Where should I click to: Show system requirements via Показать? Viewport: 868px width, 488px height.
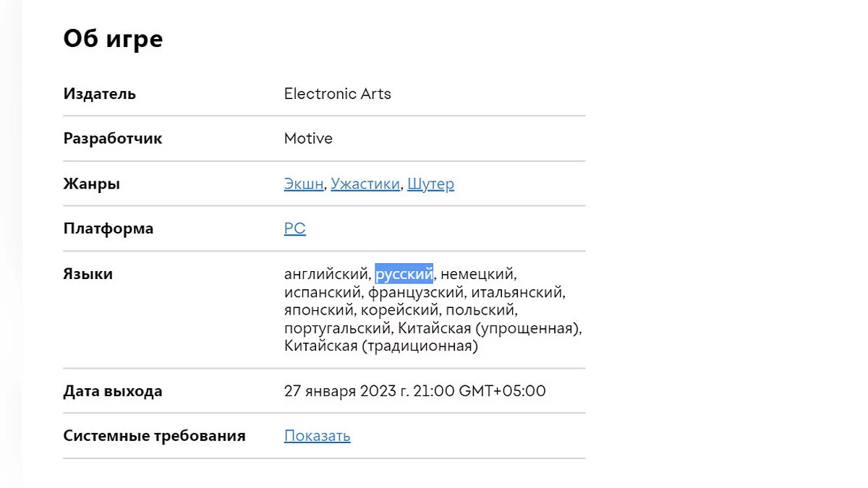(317, 436)
